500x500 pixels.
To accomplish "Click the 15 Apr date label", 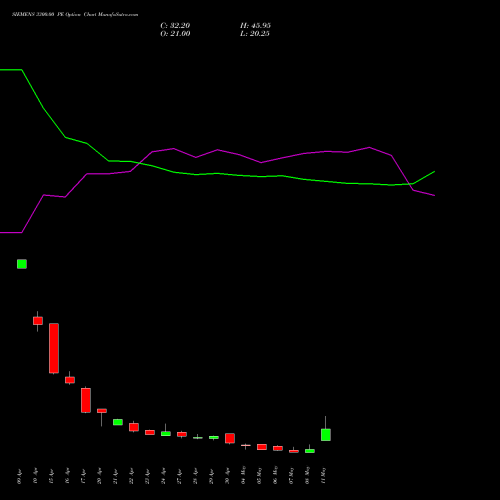I will coord(51,476).
